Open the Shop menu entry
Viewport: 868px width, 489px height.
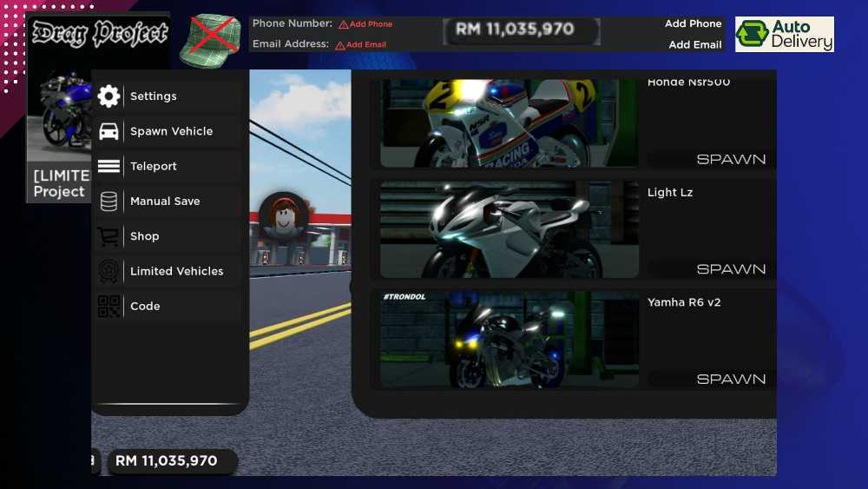pos(169,236)
